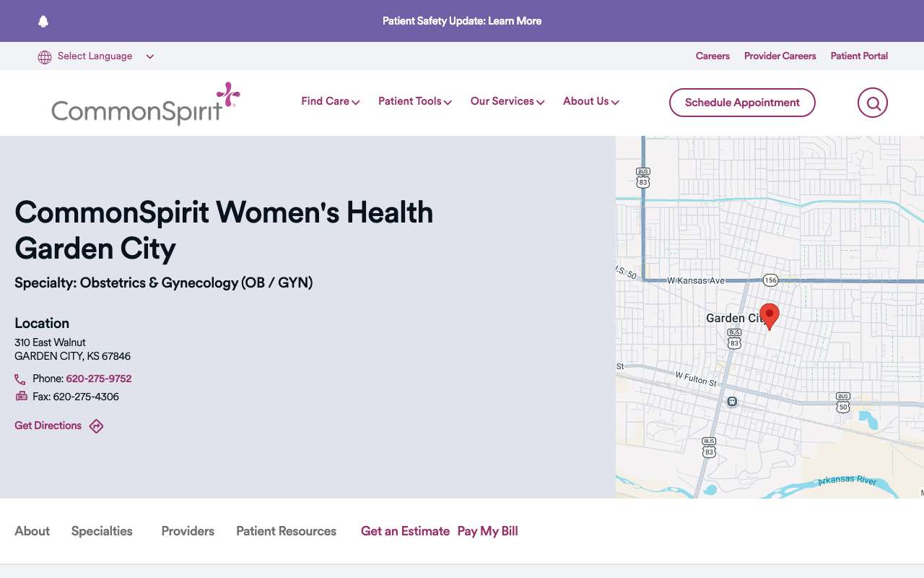924x578 pixels.
Task: Open the Patient Portal link
Action: [x=859, y=56]
